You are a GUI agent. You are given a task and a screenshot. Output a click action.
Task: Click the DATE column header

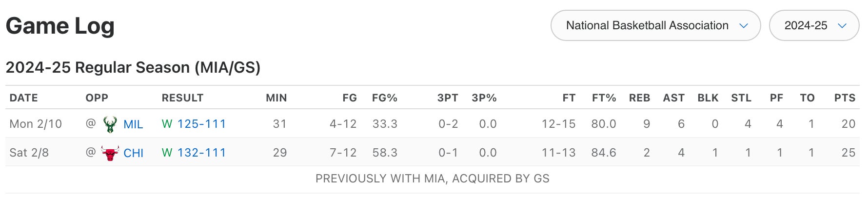[x=24, y=98]
